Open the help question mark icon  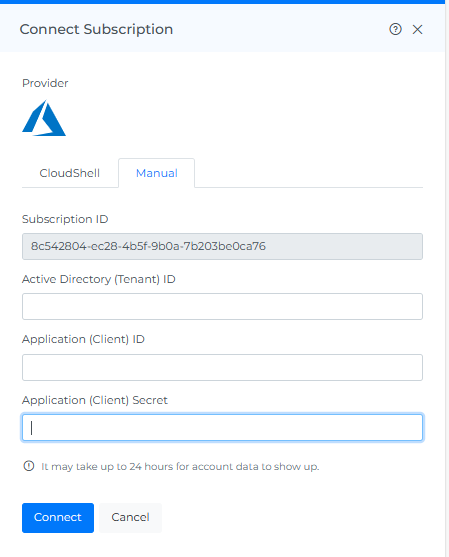click(x=395, y=29)
